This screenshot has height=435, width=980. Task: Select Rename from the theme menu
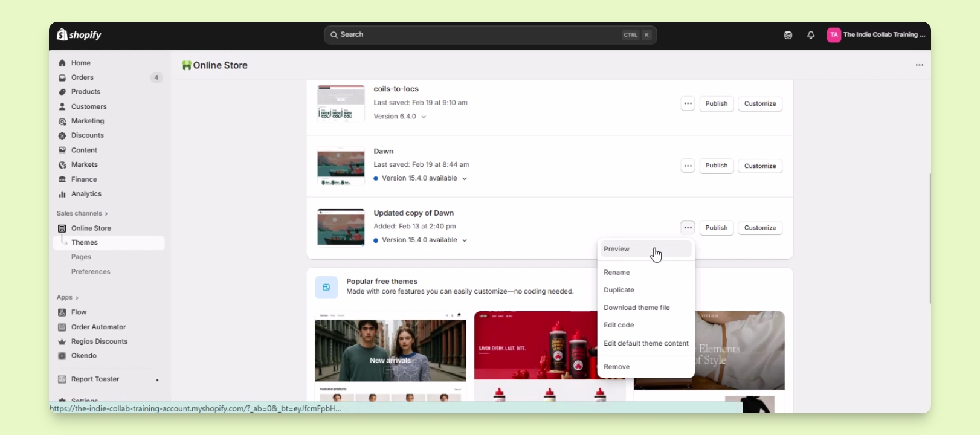[x=645, y=272]
